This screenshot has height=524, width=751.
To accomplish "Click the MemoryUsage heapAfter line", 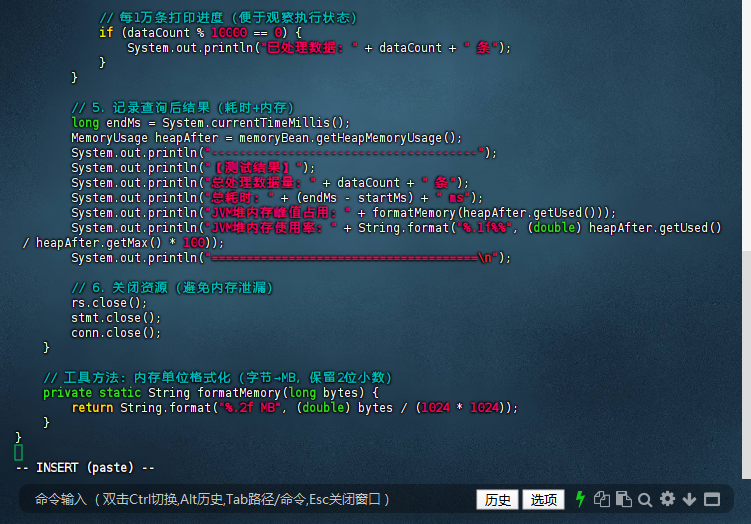I will (266, 138).
